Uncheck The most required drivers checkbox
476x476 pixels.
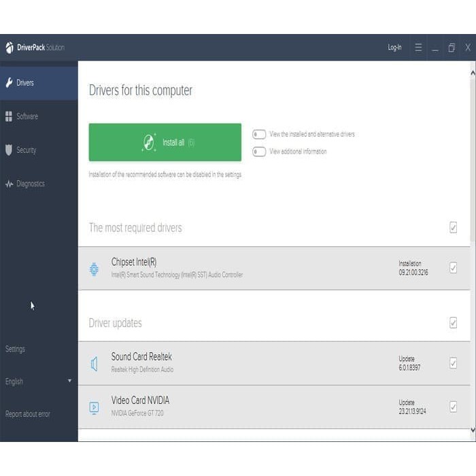(x=453, y=227)
